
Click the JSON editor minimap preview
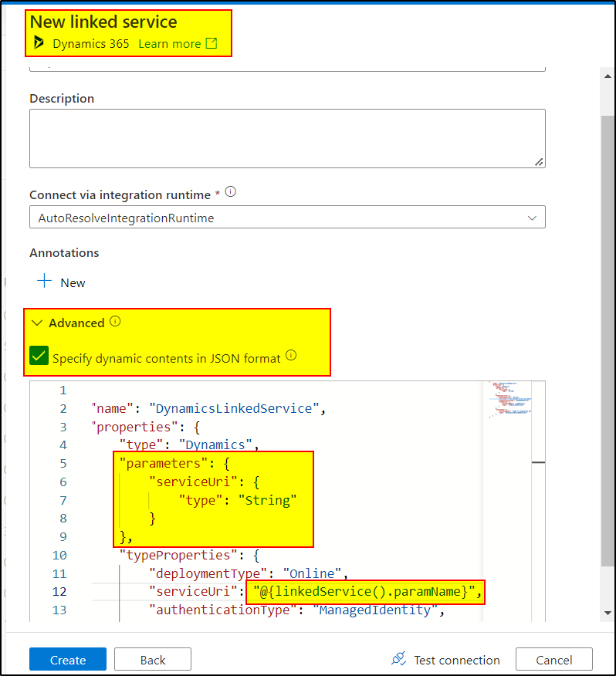coord(510,400)
